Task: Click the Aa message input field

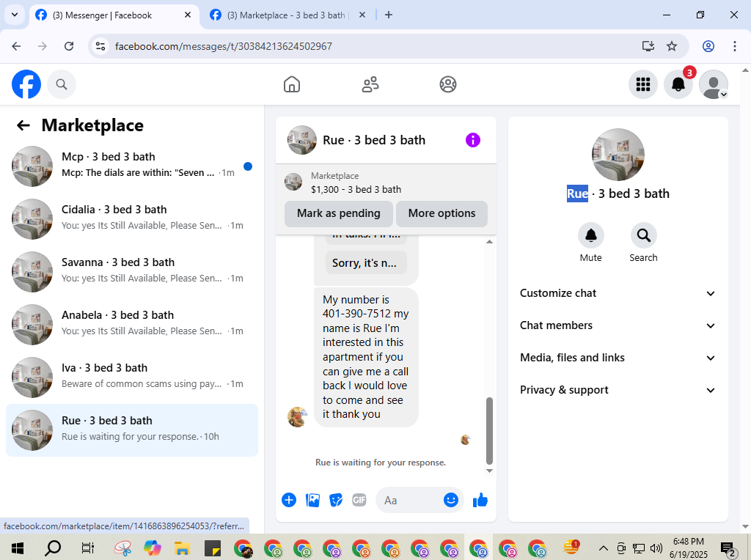Action: [x=412, y=500]
